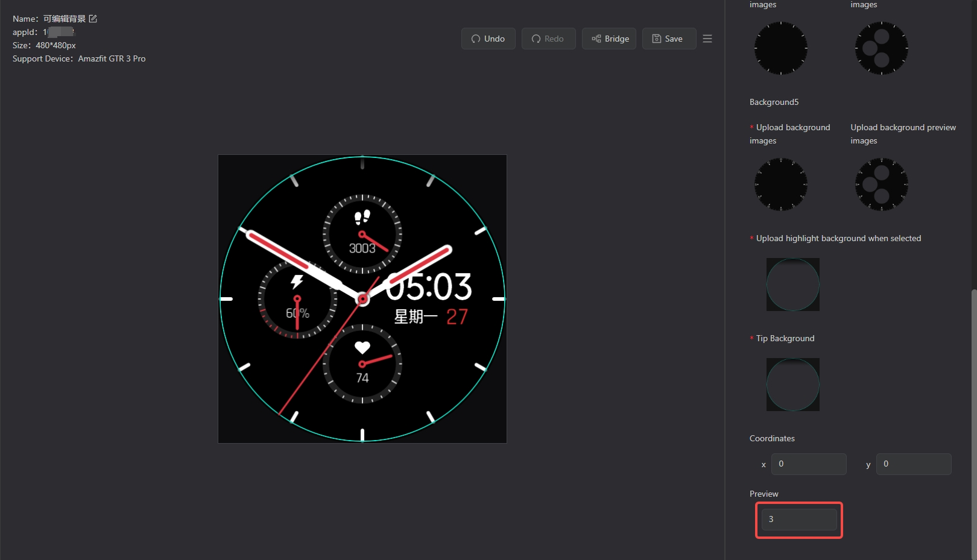Select the battery widget showing 60%

pyautogui.click(x=297, y=299)
